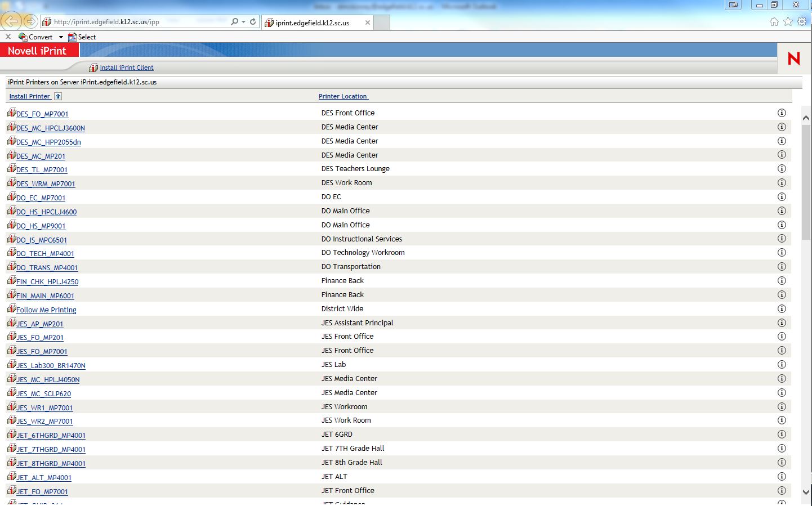Go to the browser home icon
Viewport: 812px width, 506px height.
[774, 21]
